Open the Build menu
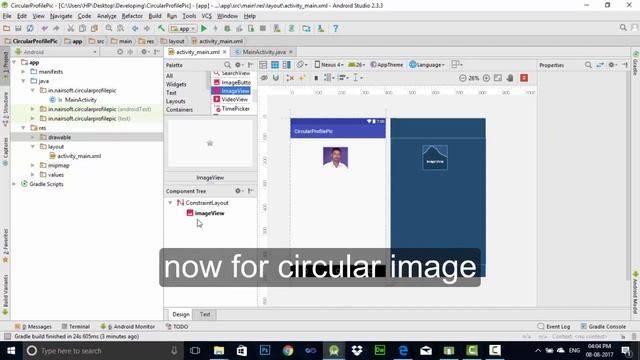 155,16
